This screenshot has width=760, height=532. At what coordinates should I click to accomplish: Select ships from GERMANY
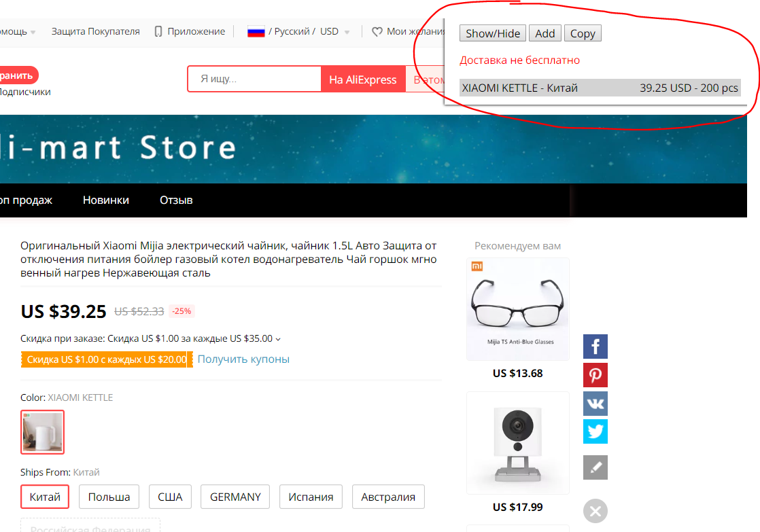tap(235, 497)
